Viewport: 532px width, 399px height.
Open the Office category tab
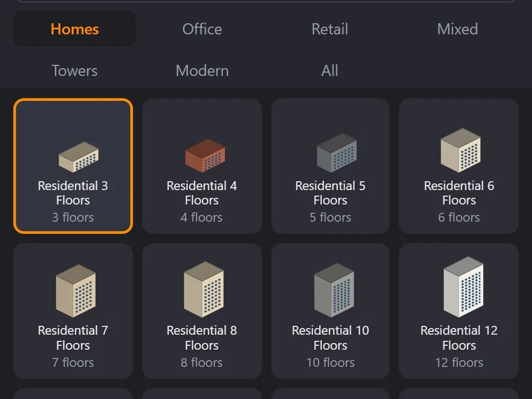coord(202,29)
